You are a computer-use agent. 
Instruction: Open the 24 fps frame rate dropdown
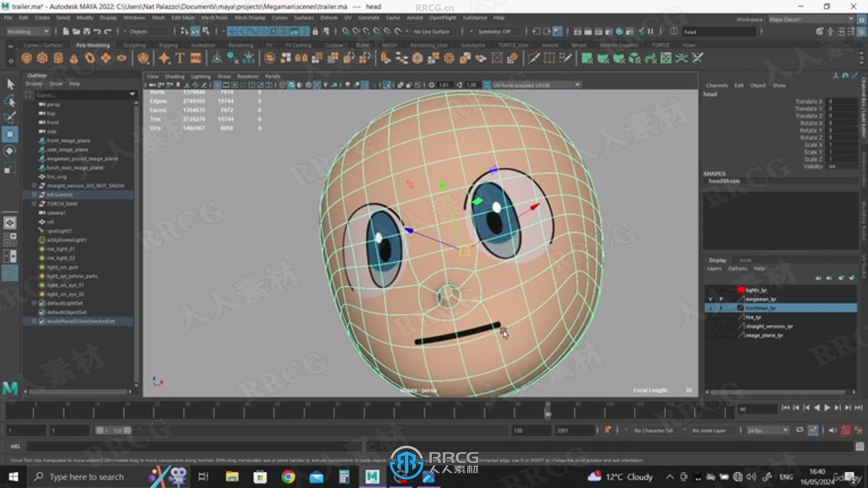click(x=768, y=431)
